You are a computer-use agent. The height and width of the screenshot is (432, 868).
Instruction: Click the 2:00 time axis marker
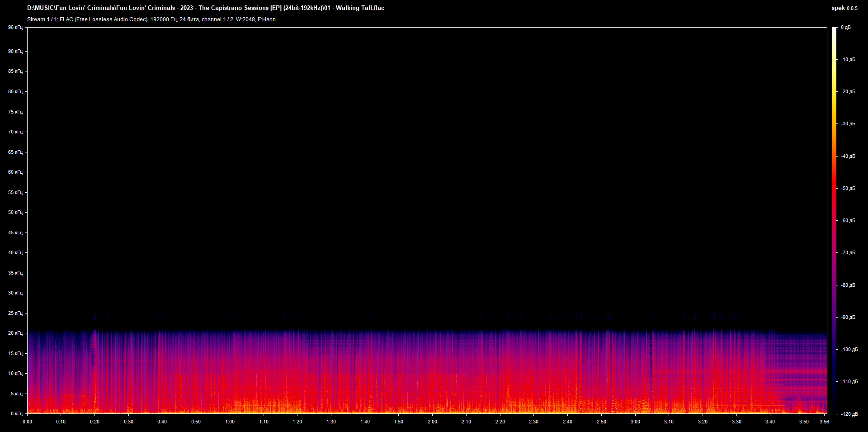pos(432,422)
